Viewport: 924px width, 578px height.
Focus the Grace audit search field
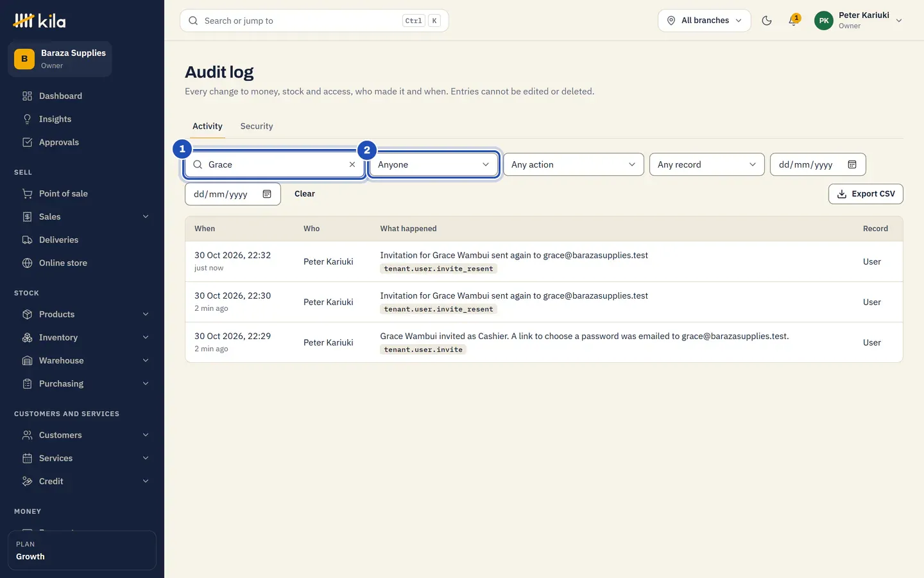click(x=275, y=164)
